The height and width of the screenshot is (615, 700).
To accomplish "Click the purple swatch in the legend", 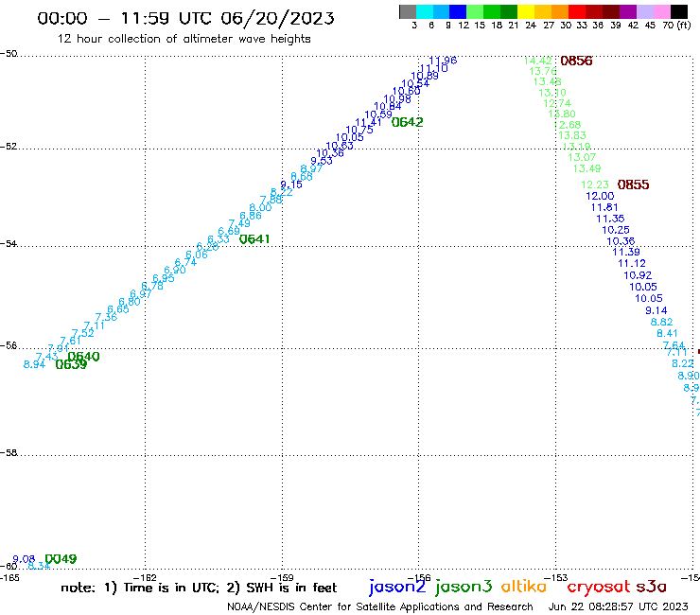I will [x=628, y=11].
